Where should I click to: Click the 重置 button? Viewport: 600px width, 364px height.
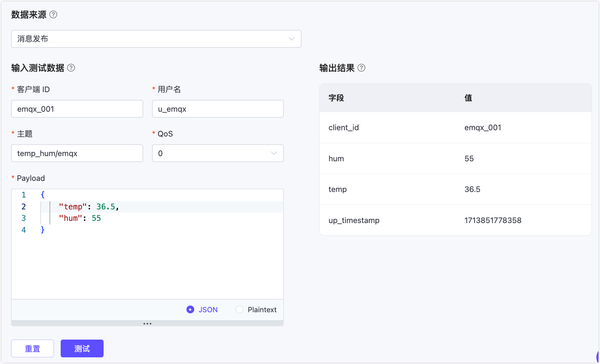[33, 348]
